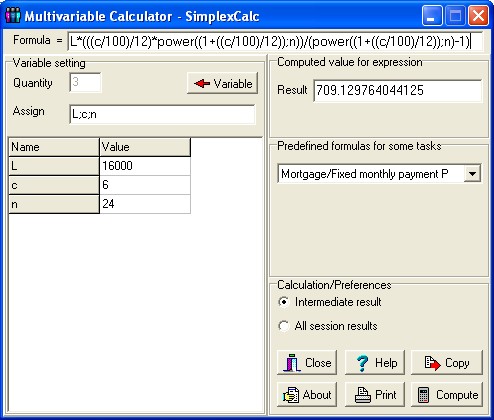
Task: Click the Predefined formulas for some tasks label
Action: click(x=359, y=146)
